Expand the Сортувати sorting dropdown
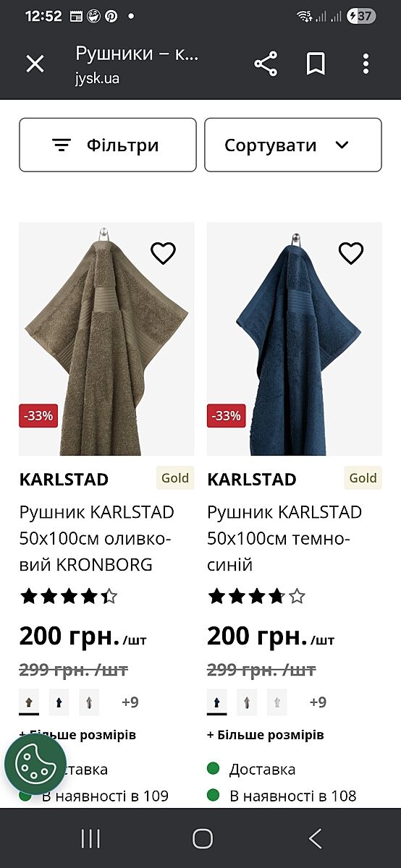The image size is (401, 868). point(293,145)
